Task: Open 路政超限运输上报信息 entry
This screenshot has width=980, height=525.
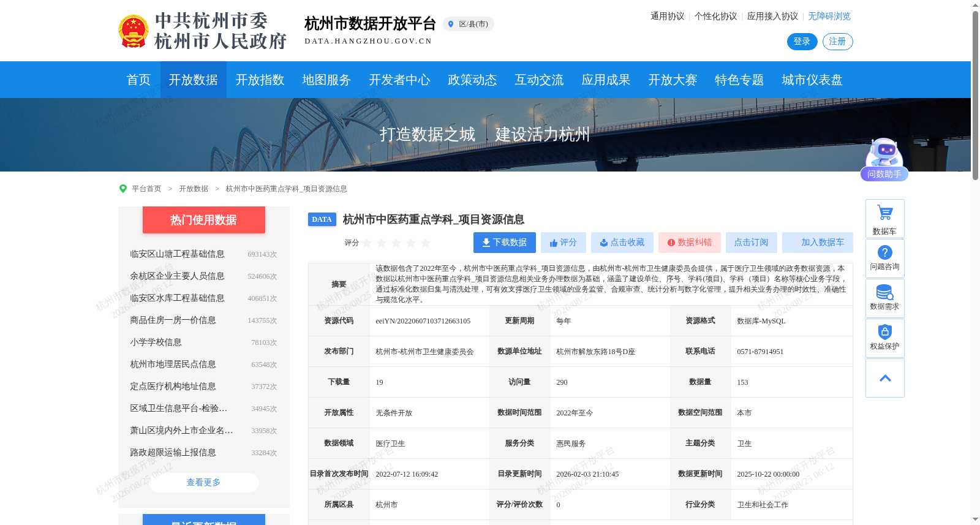Action: coord(173,453)
